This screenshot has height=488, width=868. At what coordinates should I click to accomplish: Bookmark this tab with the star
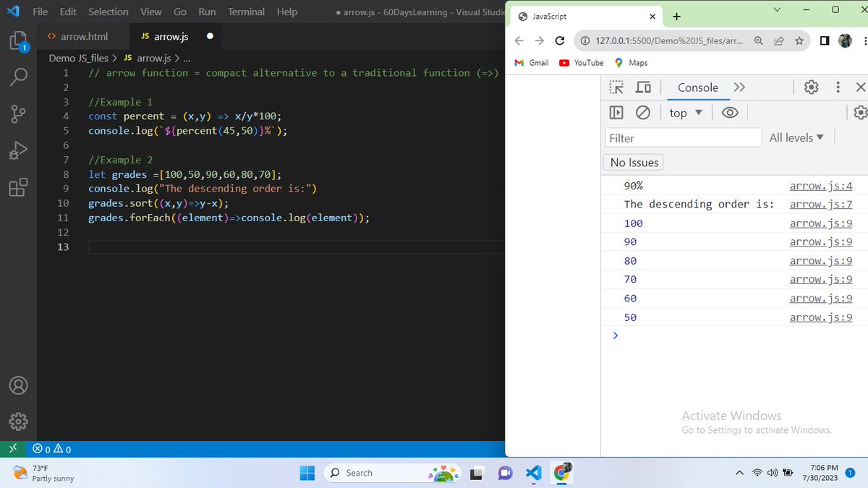[x=799, y=41]
